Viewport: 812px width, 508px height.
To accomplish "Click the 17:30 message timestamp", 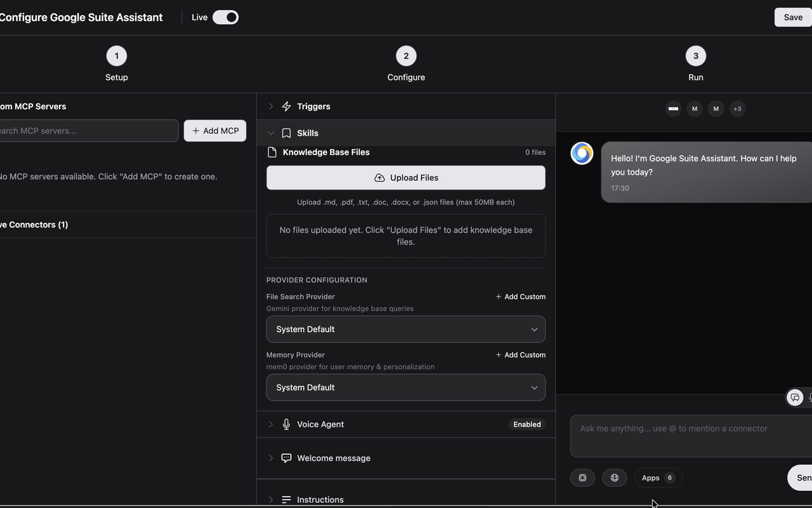I will (620, 189).
